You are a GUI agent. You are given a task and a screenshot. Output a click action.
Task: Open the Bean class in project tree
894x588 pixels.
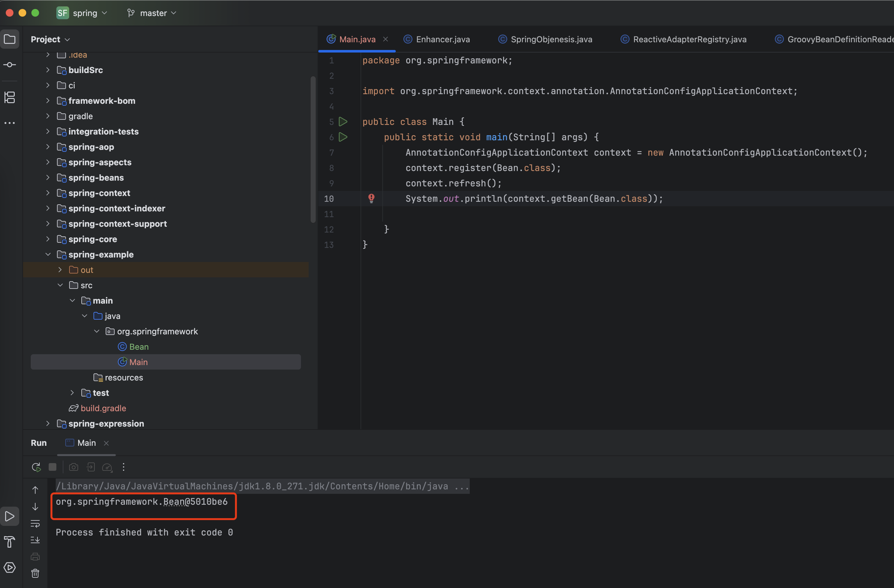[x=139, y=347]
